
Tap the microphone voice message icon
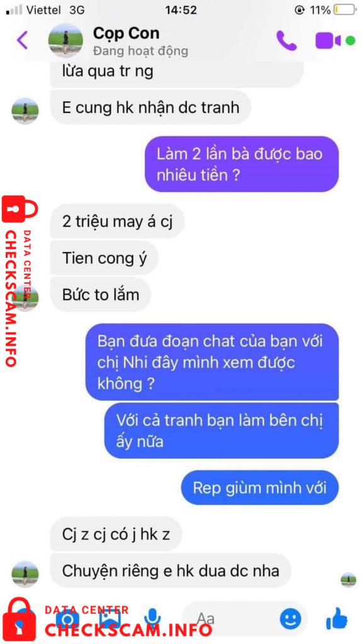click(152, 619)
